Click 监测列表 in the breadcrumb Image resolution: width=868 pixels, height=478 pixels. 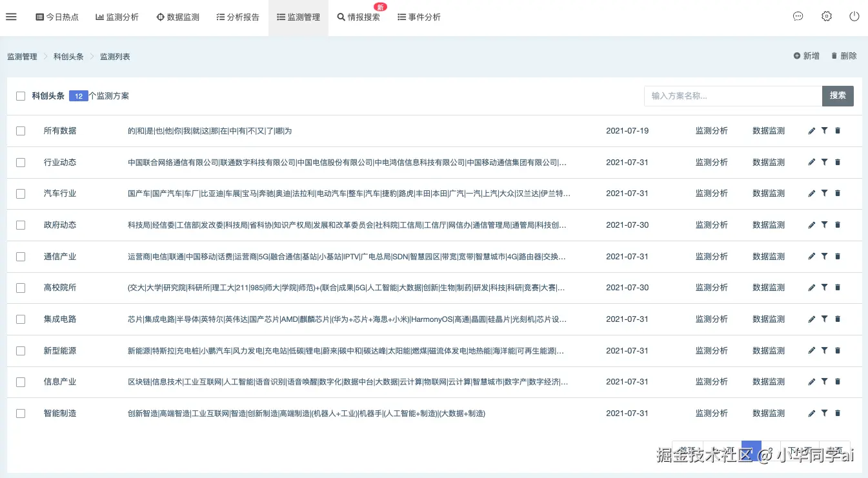(x=115, y=57)
